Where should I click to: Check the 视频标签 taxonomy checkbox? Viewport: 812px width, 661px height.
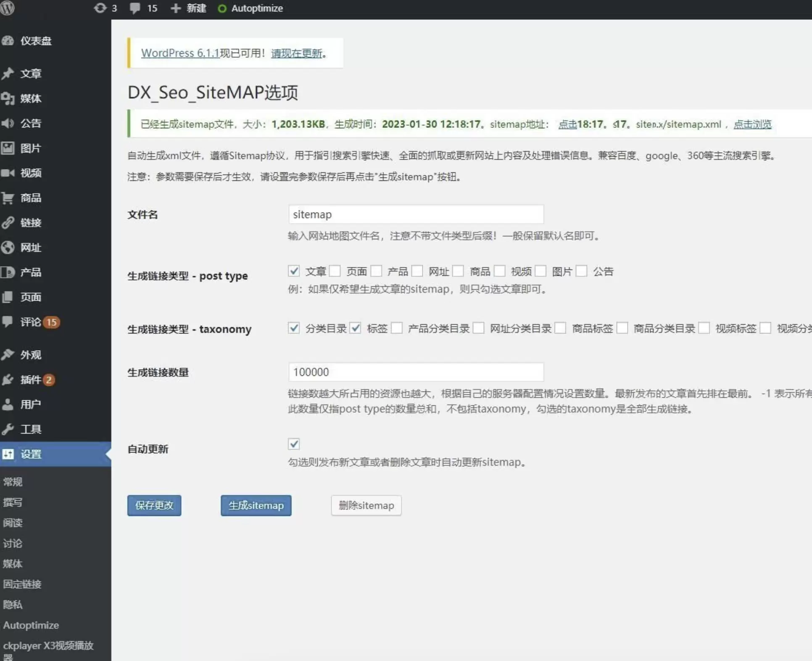click(704, 328)
